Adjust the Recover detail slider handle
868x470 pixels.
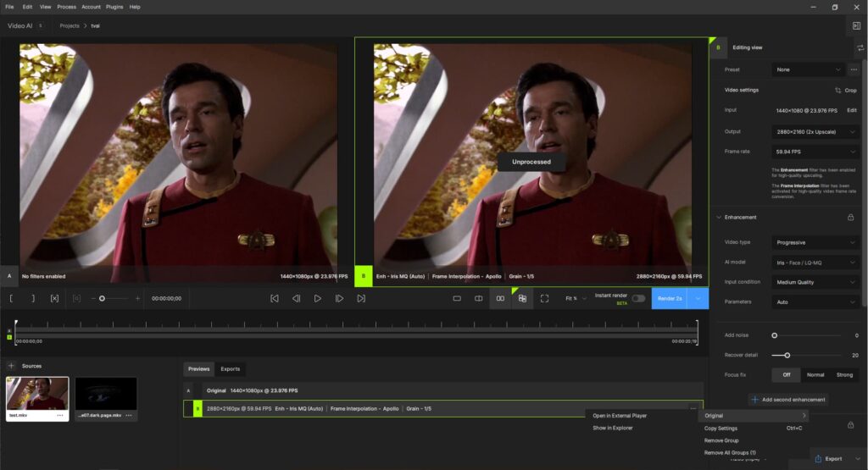click(787, 356)
